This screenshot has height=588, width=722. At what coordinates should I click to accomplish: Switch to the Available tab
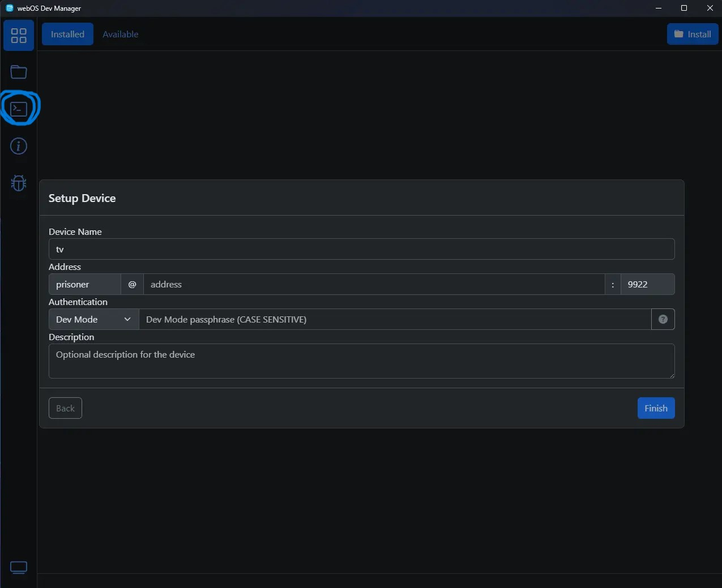[121, 35]
